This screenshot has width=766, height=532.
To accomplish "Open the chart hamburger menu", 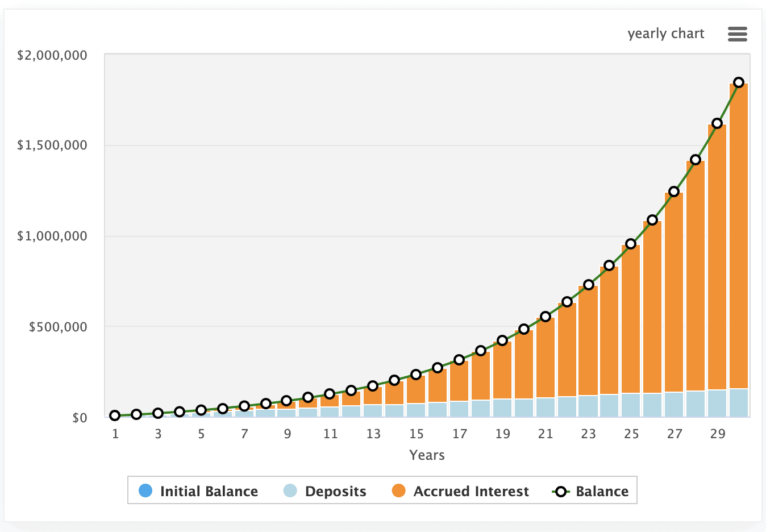I will 737,34.
